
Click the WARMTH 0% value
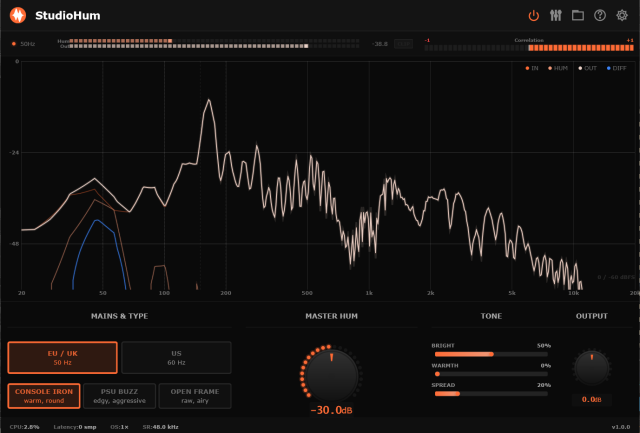click(x=546, y=365)
